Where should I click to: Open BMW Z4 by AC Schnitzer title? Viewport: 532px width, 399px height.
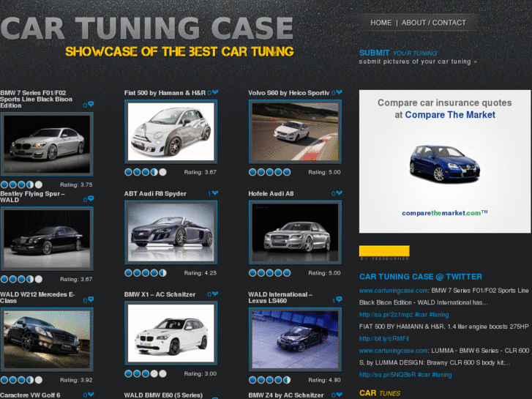pos(285,395)
